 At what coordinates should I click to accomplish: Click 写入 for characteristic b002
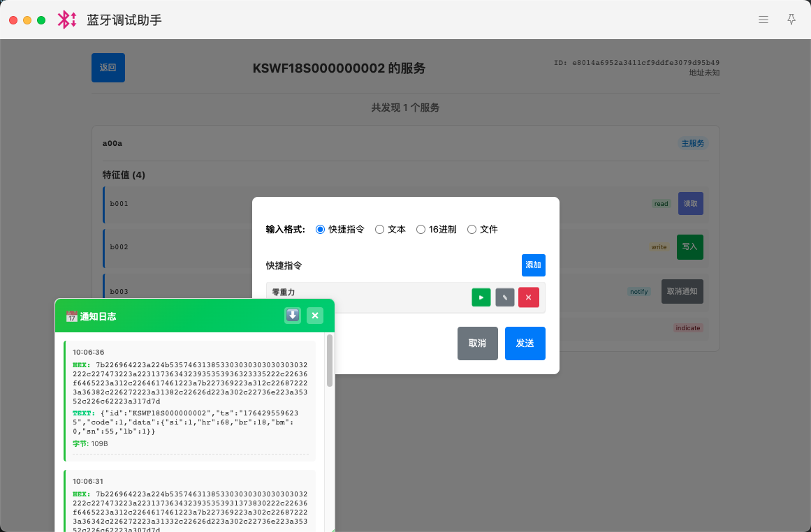pyautogui.click(x=689, y=246)
